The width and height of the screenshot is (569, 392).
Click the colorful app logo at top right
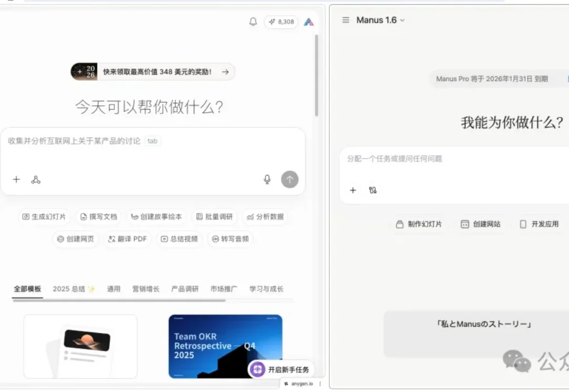tap(309, 22)
